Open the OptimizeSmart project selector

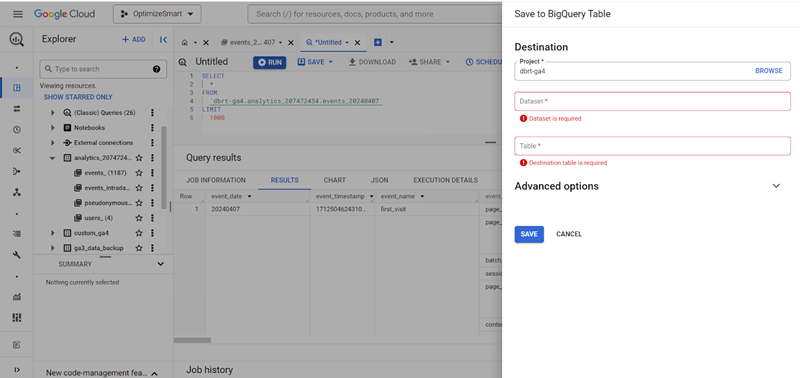coord(157,14)
